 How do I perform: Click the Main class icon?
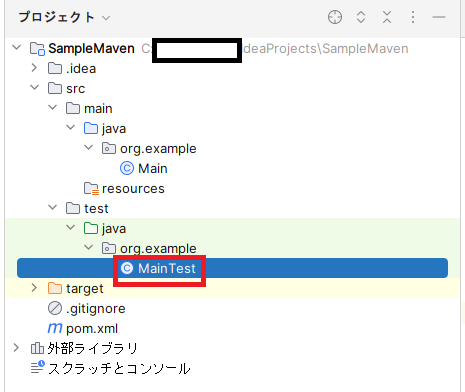pos(127,168)
